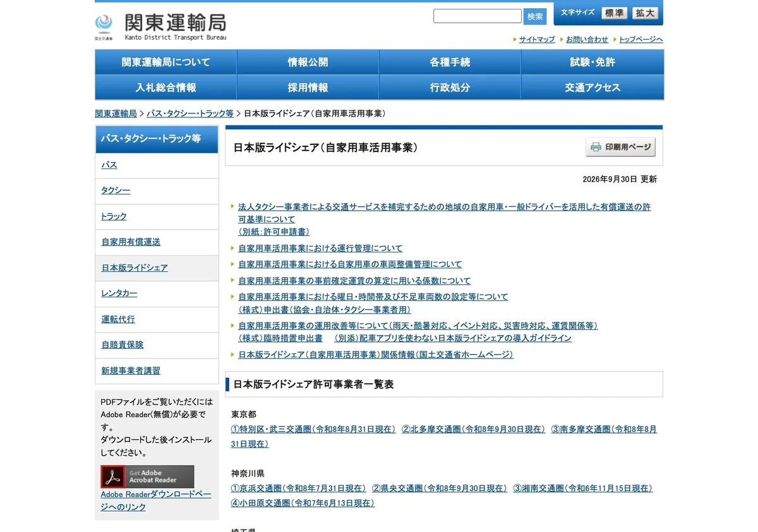Screen dimensions: 758x532
Task: Open ②県央交通圏 list link
Action: tap(439, 488)
